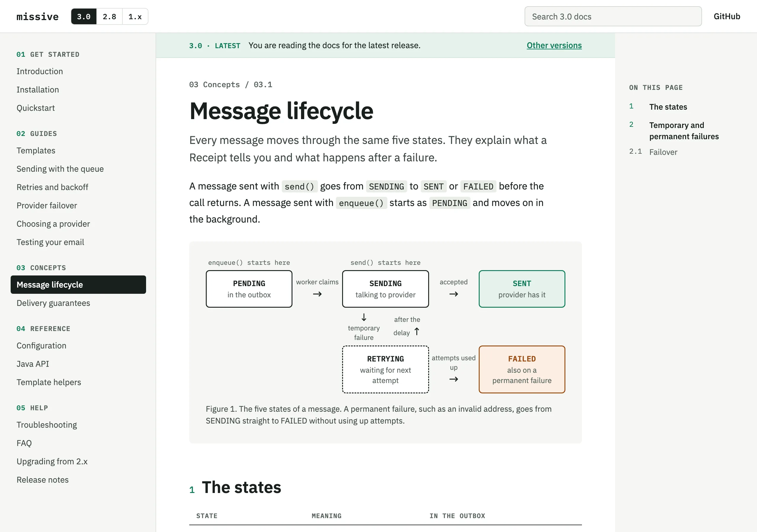Open Configuration reference
The height and width of the screenshot is (532, 757).
pos(41,346)
